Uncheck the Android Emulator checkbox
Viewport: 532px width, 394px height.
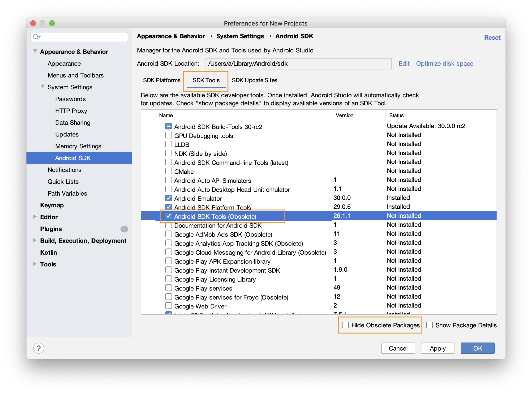169,198
